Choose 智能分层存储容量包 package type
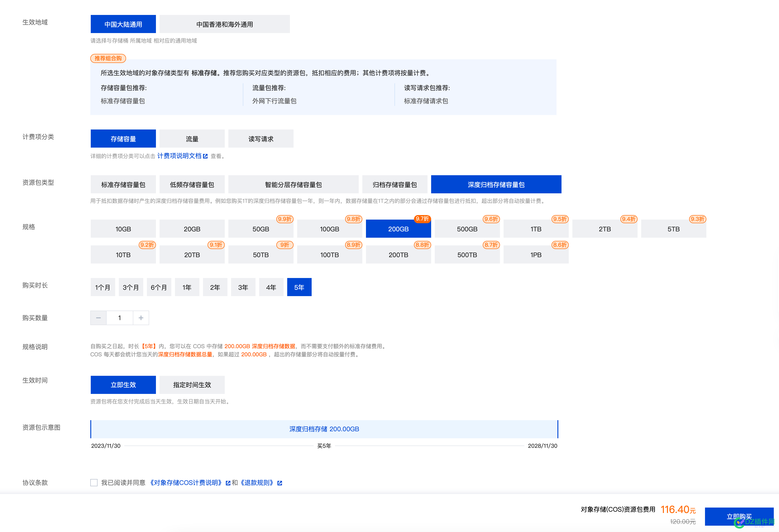Viewport: 779px width, 532px height. pos(293,184)
